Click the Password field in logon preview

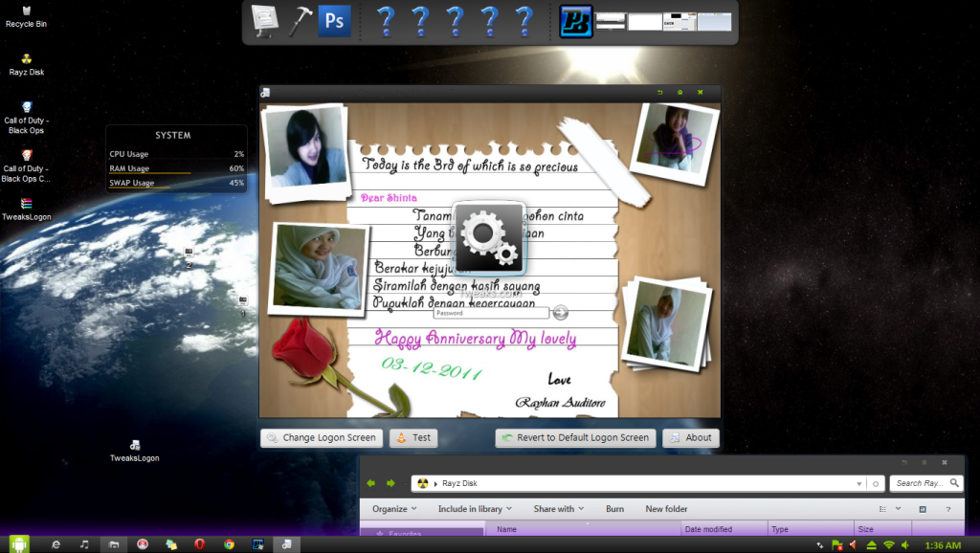[x=491, y=313]
